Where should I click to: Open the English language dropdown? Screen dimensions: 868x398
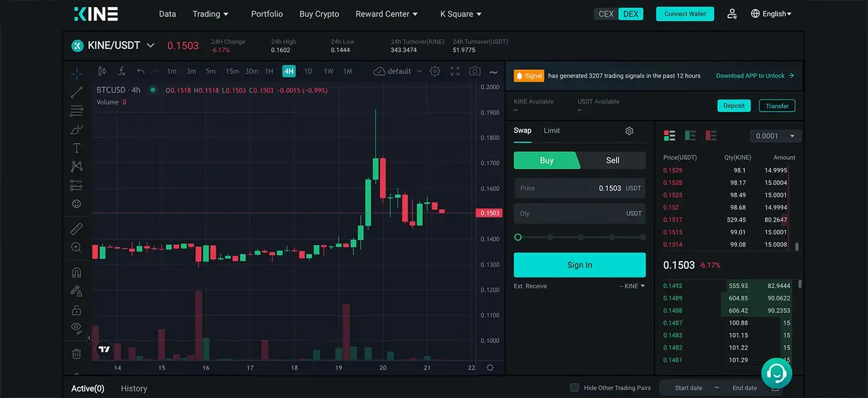[x=771, y=14]
